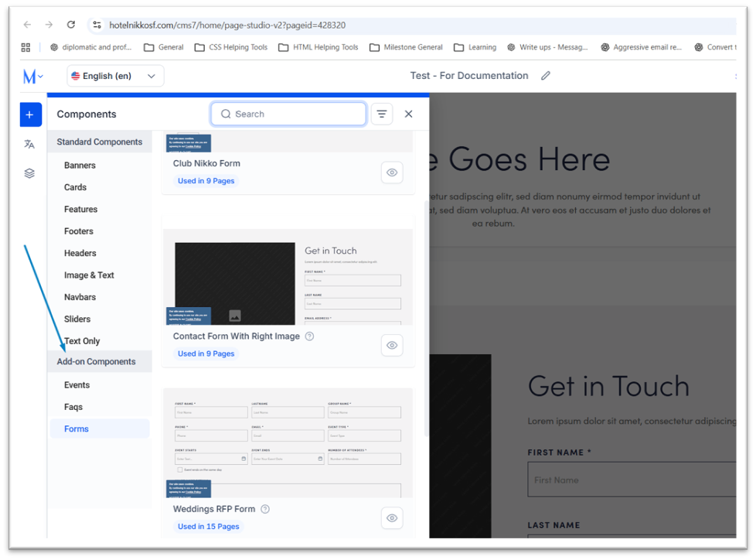Screen dimensions: 756x560
Task: Select the Weddings RFP Form thumbnail
Action: point(288,442)
